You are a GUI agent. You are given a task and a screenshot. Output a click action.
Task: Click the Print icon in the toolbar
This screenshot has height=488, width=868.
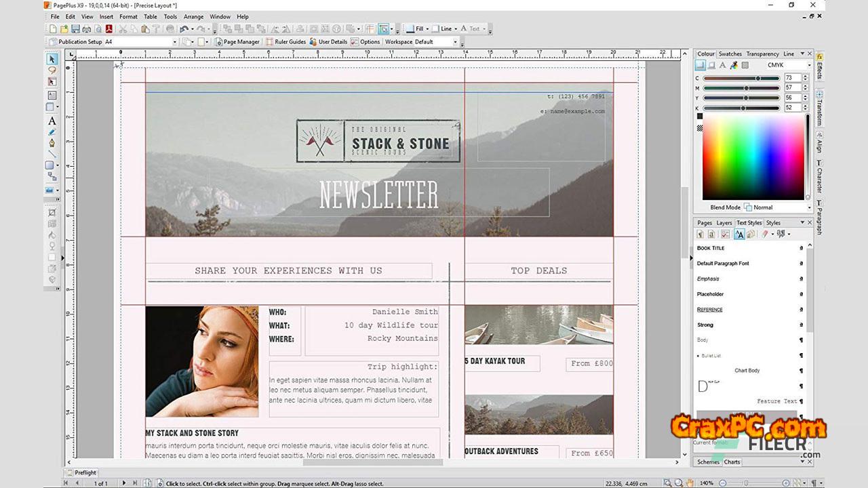[x=86, y=29]
